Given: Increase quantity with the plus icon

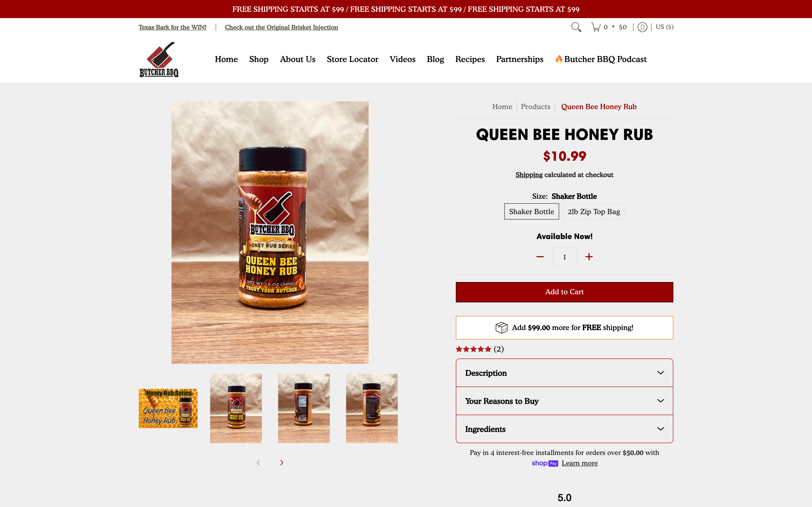Looking at the screenshot, I should (x=589, y=257).
